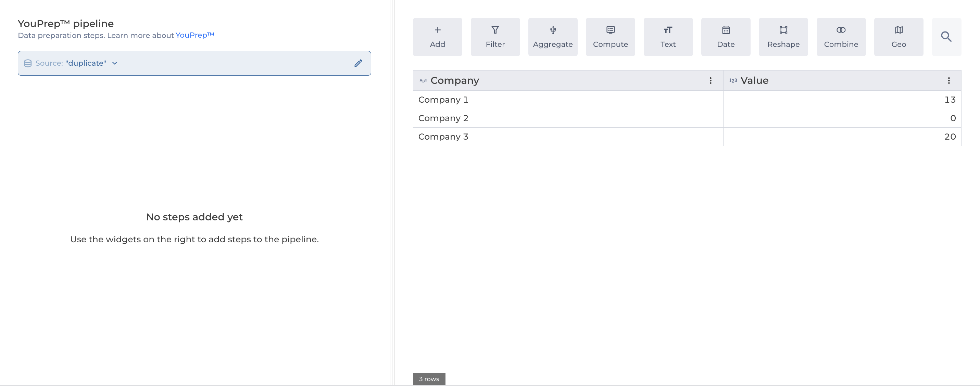Open Company column options menu
980x386 pixels.
[x=710, y=81]
